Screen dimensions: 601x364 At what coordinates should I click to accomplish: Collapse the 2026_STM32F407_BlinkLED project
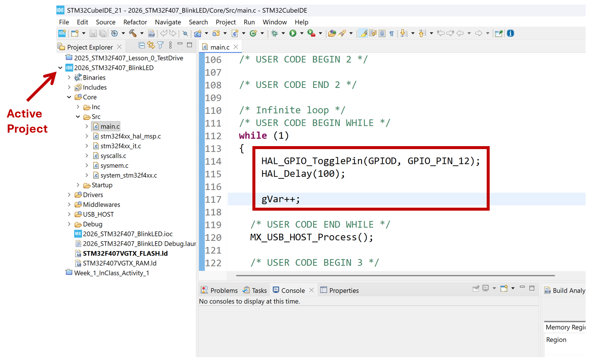[60, 68]
